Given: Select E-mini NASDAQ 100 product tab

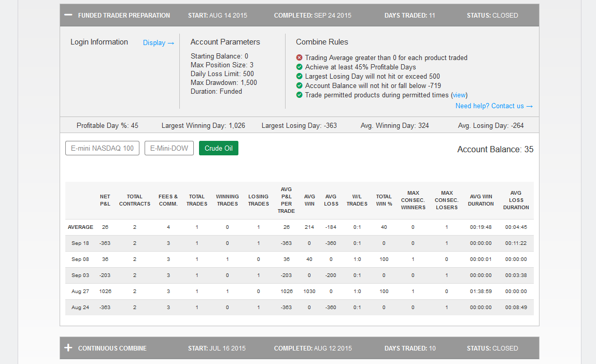Looking at the screenshot, I should tap(102, 148).
